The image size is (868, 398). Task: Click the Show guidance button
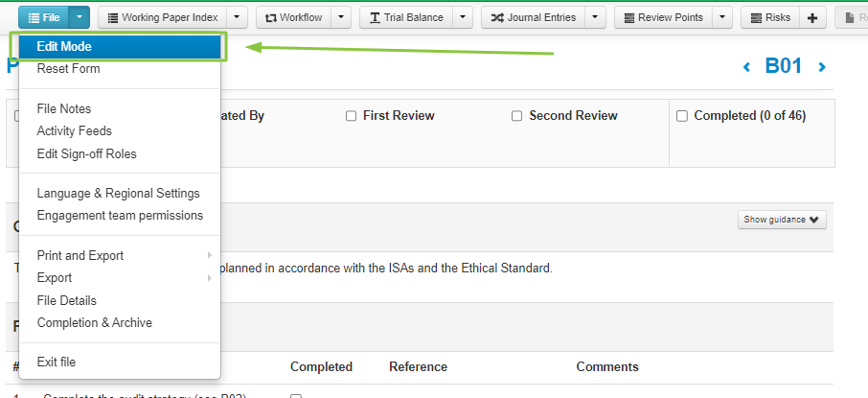782,220
